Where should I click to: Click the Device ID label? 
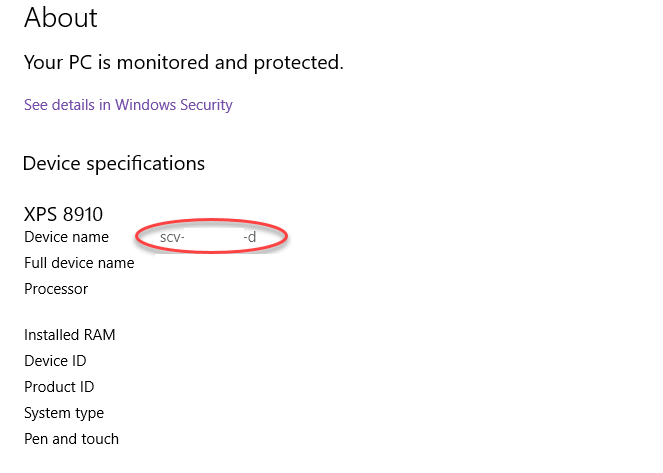pyautogui.click(x=59, y=361)
